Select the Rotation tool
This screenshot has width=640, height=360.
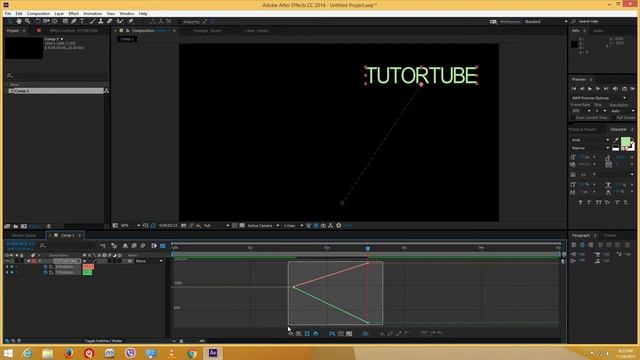38,21
